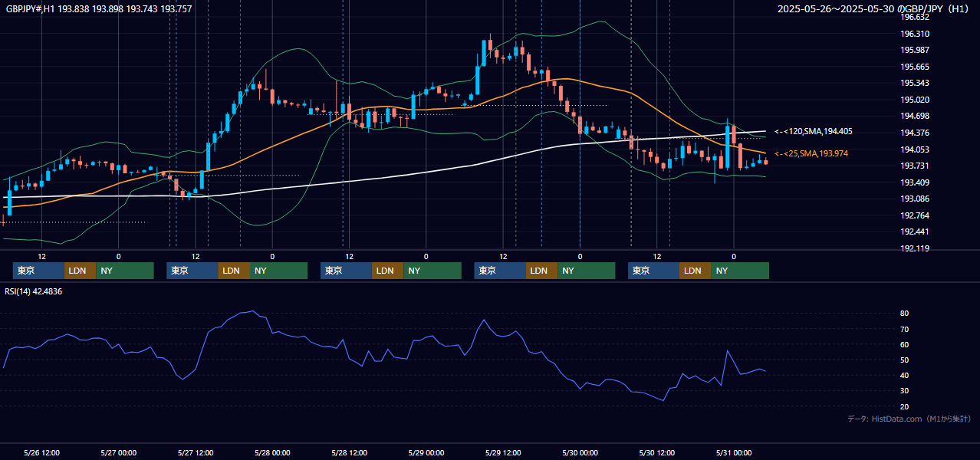980x460 pixels.
Task: Select the fifth LDN session block
Action: coord(695,271)
